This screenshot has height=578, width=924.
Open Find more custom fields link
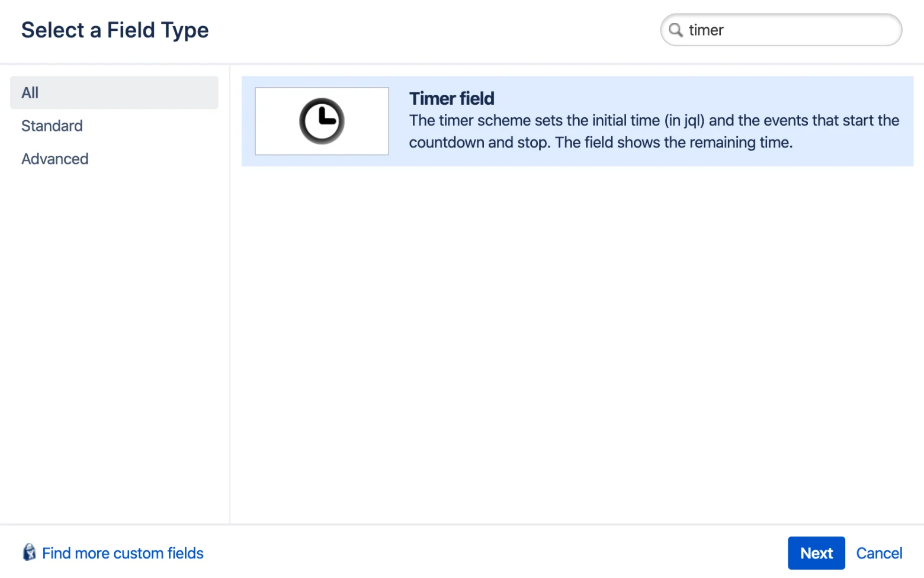[123, 553]
